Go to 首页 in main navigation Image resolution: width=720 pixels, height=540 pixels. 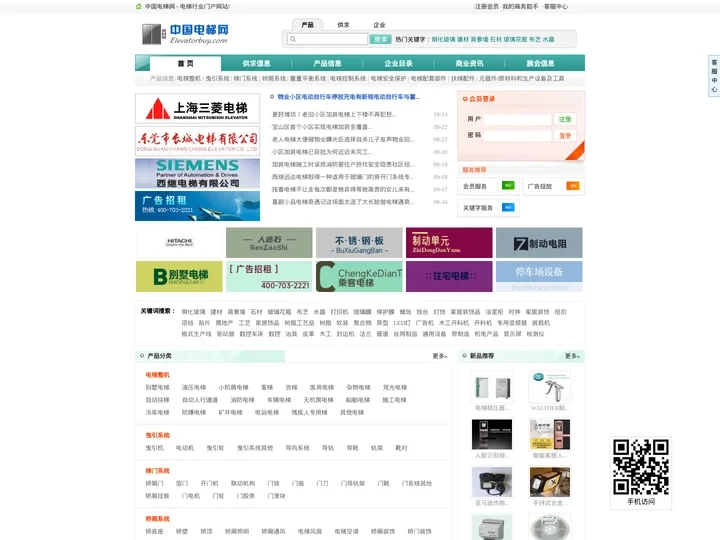click(186, 63)
